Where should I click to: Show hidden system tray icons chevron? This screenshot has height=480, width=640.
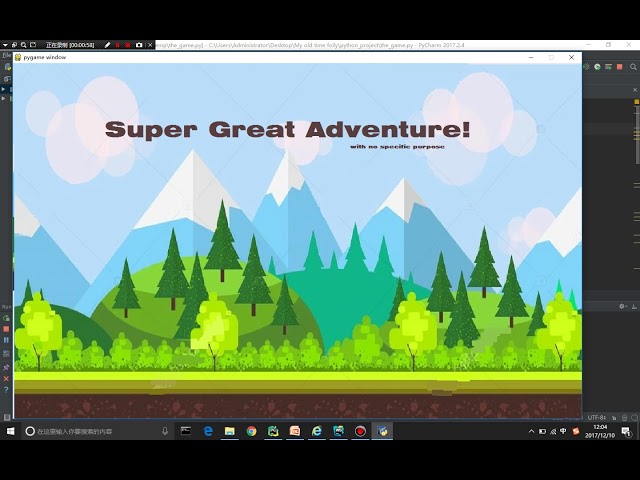coord(531,431)
